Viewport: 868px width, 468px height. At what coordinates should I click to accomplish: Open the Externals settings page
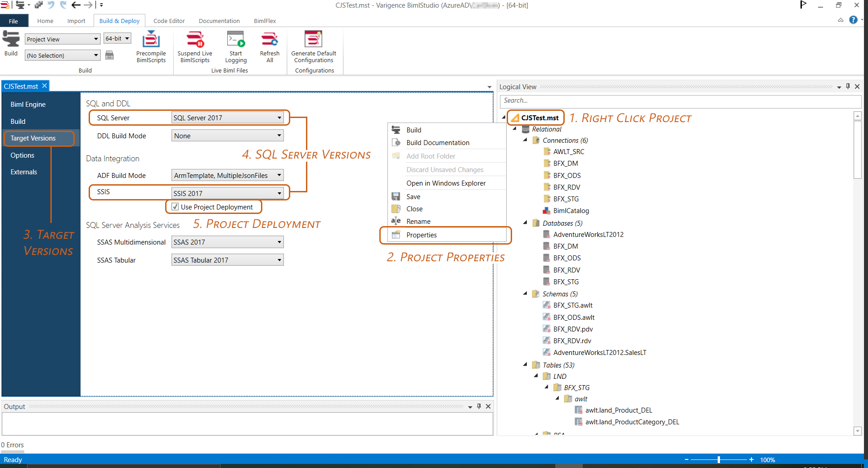coord(24,172)
